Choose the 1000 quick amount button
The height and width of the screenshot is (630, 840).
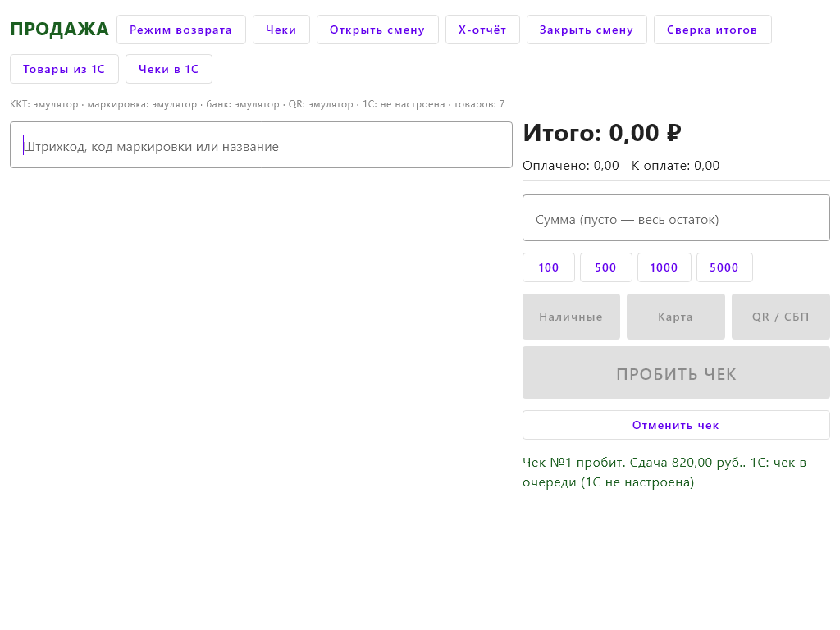[664, 267]
